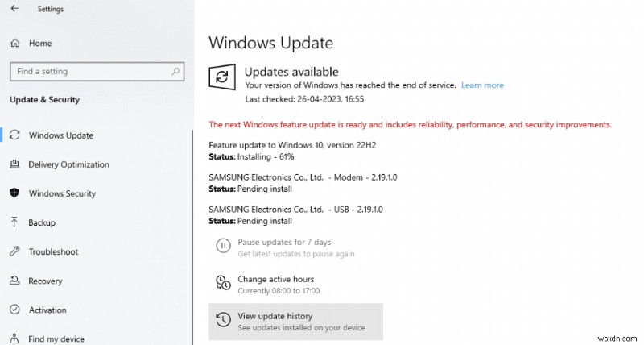
Task: Click the end of service message
Action: [x=350, y=85]
